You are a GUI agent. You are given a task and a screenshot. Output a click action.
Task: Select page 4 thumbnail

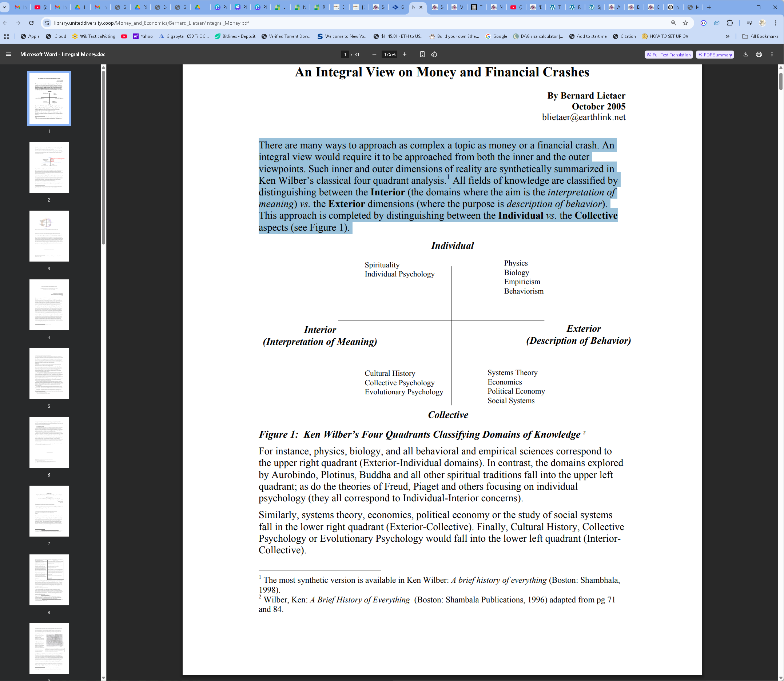point(49,305)
